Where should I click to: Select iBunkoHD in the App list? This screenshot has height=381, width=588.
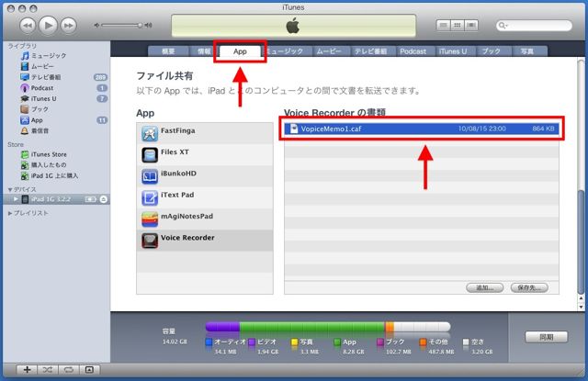[205, 176]
